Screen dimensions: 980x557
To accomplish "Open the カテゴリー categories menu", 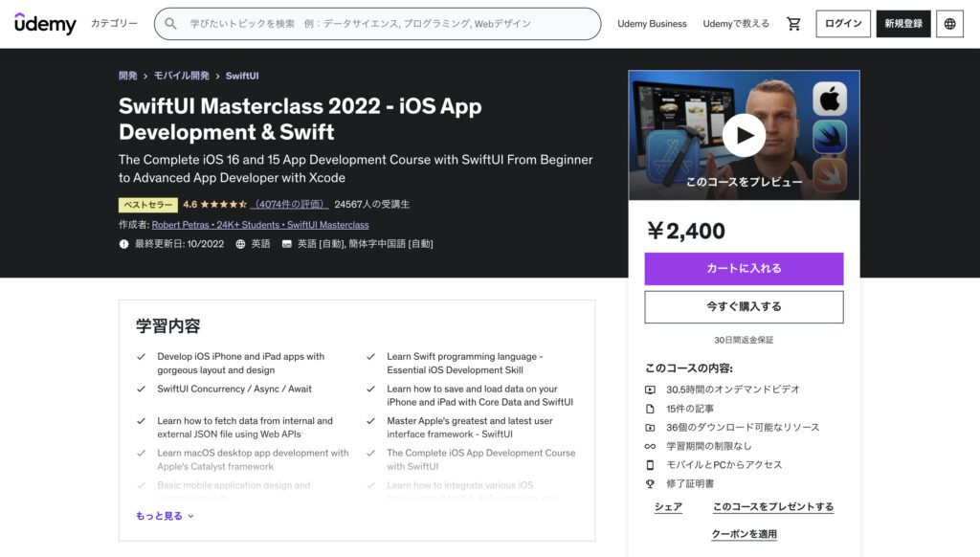I will 114,24.
